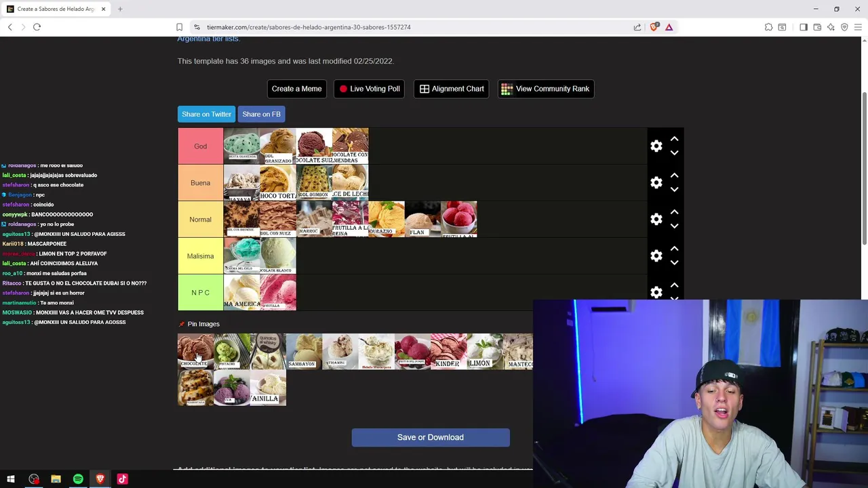Open settings gear for Malisima tier
868x488 pixels.
click(x=656, y=256)
